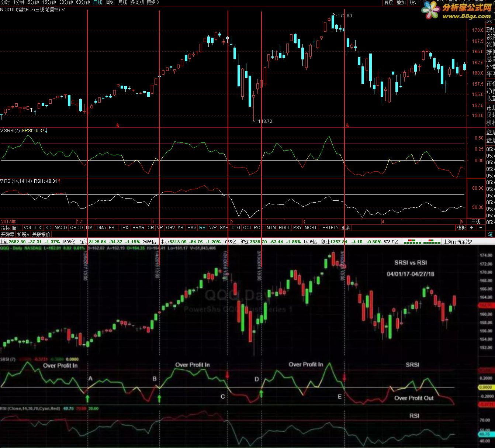The width and height of the screenshot is (495, 448).
Task: Apply the ASI indicator
Action: point(181,228)
